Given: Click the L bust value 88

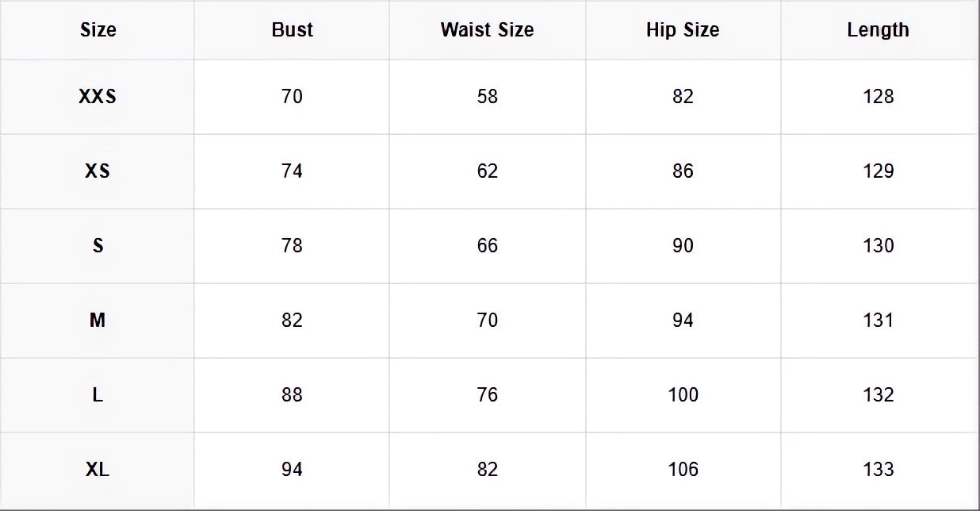Looking at the screenshot, I should click(292, 395).
